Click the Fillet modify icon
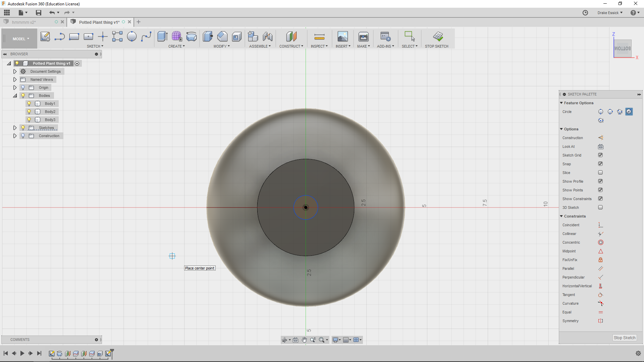The width and height of the screenshot is (644, 362). click(222, 37)
